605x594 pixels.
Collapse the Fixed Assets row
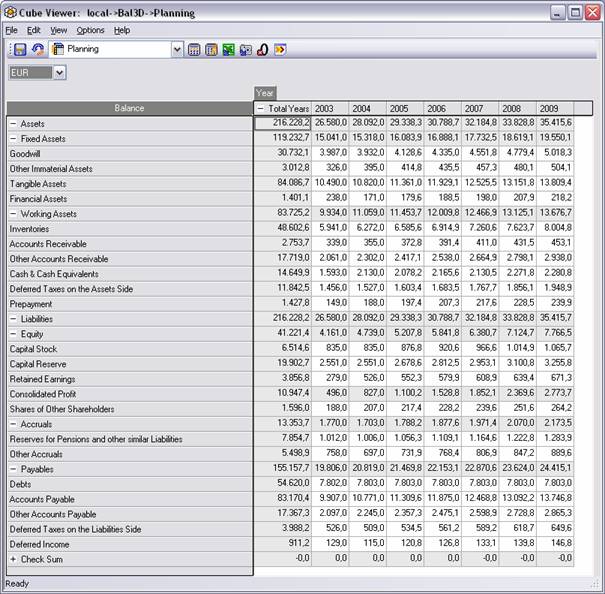(13, 139)
